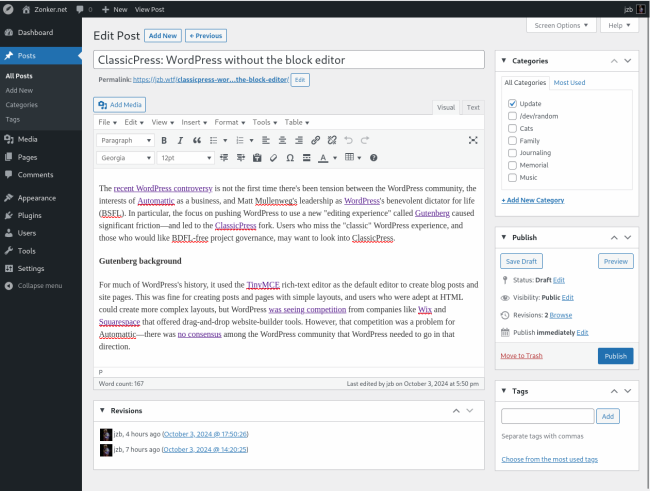Viewport: 650px width, 491px height.
Task: Open the Paragraph format dropdown
Action: (125, 141)
